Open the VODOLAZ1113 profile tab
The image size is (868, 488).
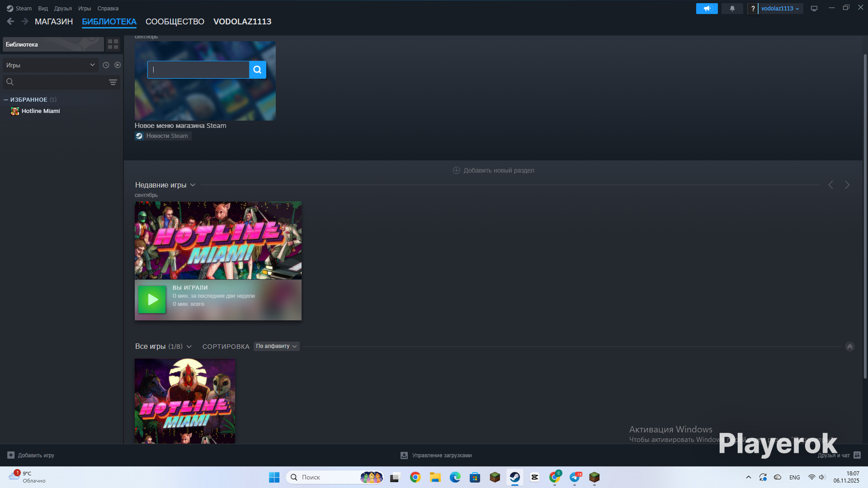click(x=242, y=21)
